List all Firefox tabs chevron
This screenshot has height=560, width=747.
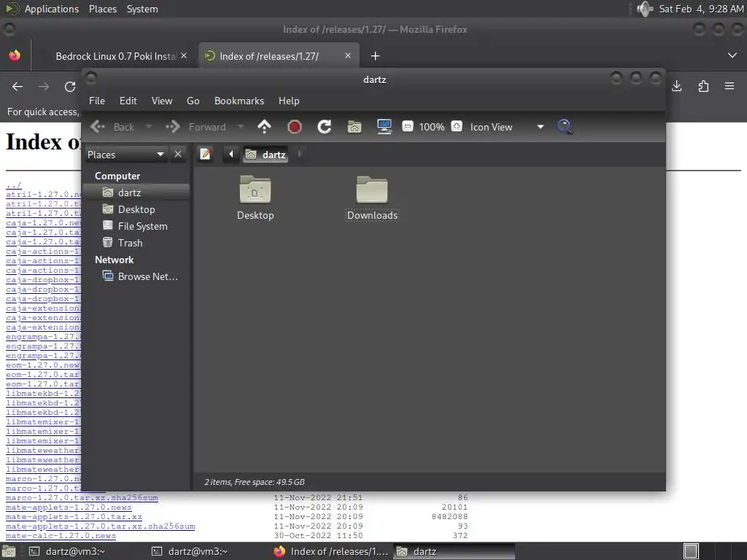point(732,55)
